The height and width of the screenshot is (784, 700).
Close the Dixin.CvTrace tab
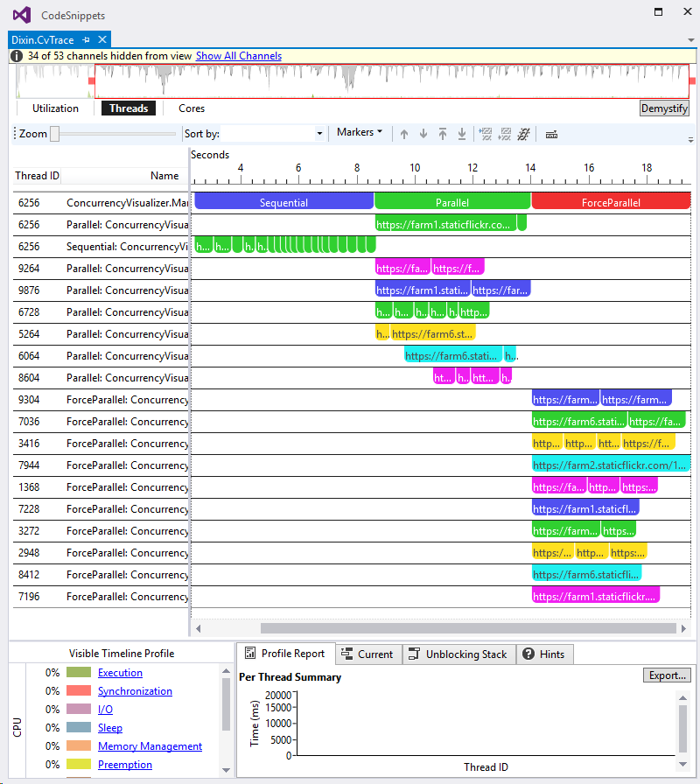tap(102, 39)
